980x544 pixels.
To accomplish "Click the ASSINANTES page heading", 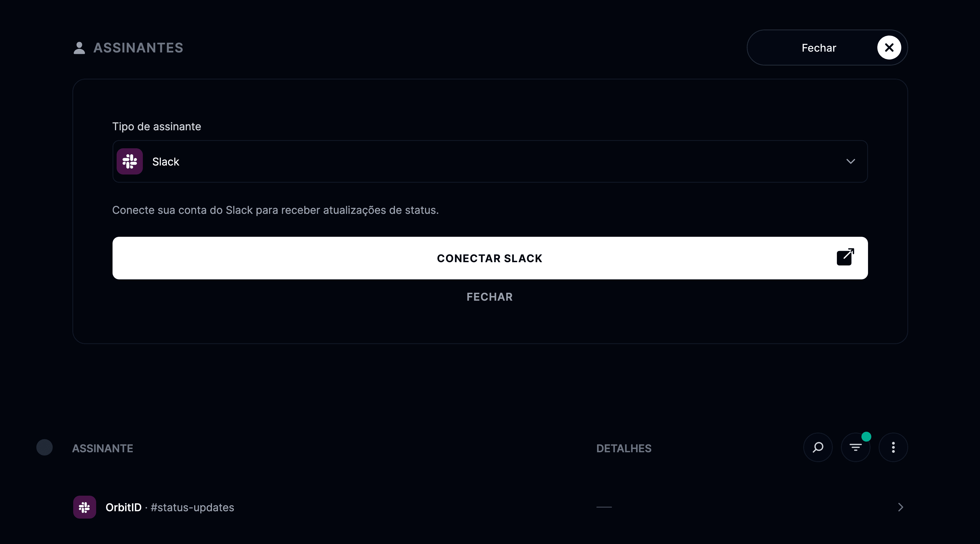I will click(138, 48).
